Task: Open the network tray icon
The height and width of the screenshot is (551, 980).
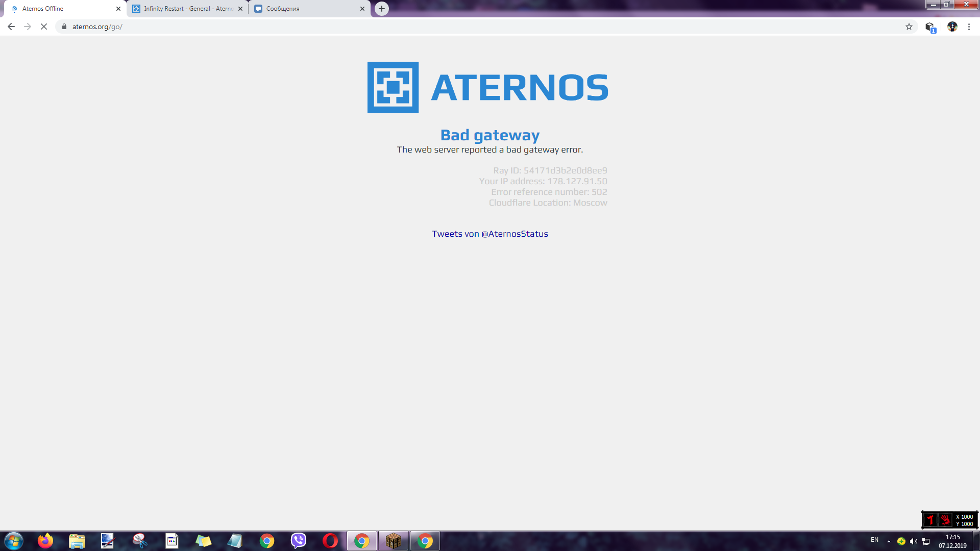Action: (926, 541)
